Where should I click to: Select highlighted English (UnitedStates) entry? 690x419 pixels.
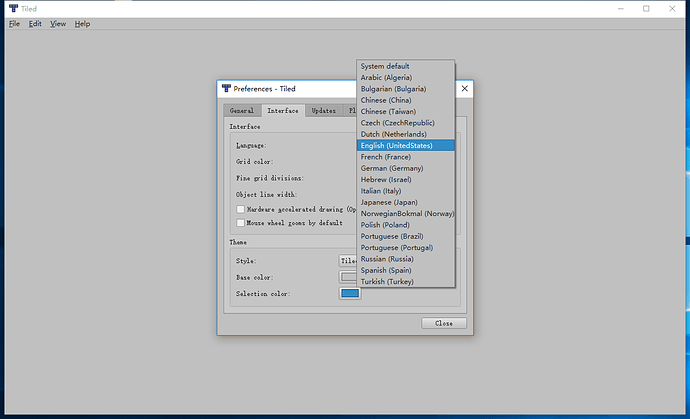pyautogui.click(x=405, y=145)
